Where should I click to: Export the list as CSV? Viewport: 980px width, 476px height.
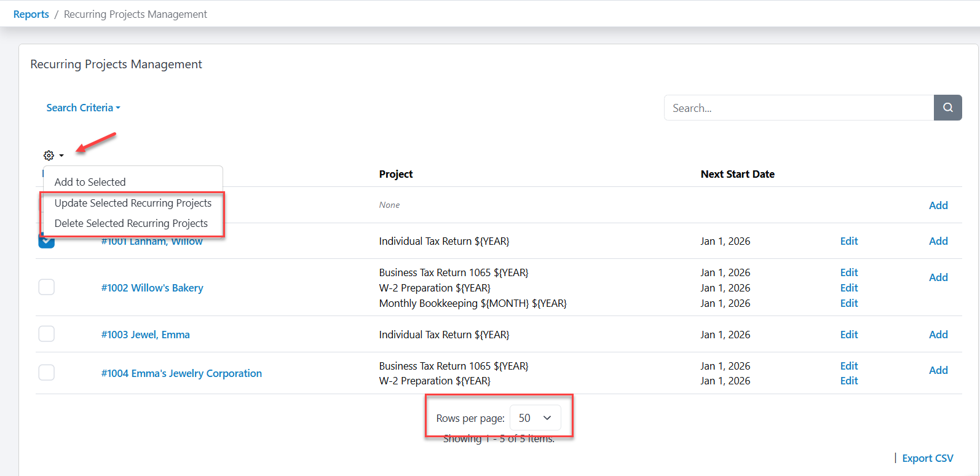pos(928,458)
